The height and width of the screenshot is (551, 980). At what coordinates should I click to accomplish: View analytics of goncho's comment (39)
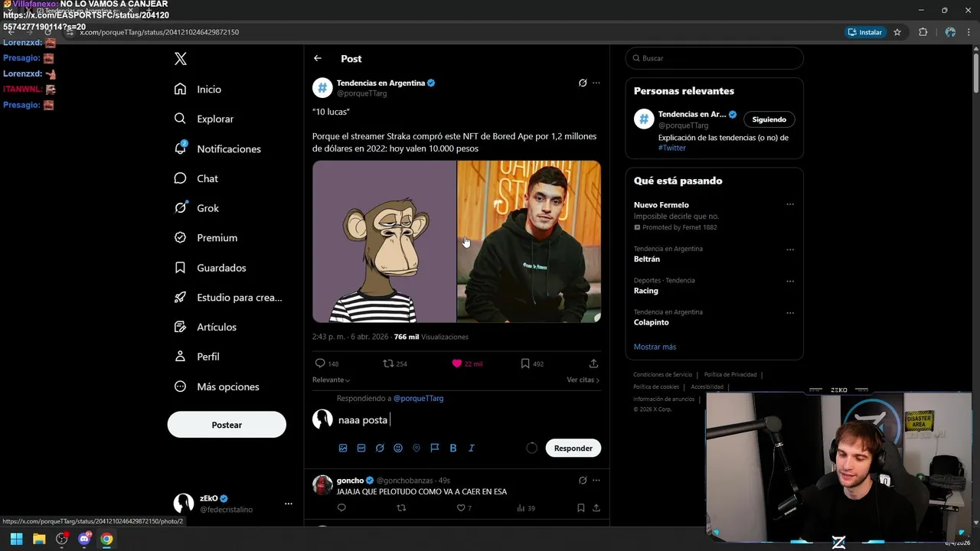[526, 507]
